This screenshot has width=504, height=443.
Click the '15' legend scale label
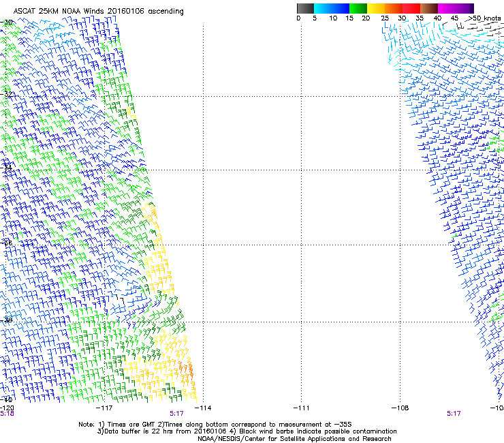point(349,18)
